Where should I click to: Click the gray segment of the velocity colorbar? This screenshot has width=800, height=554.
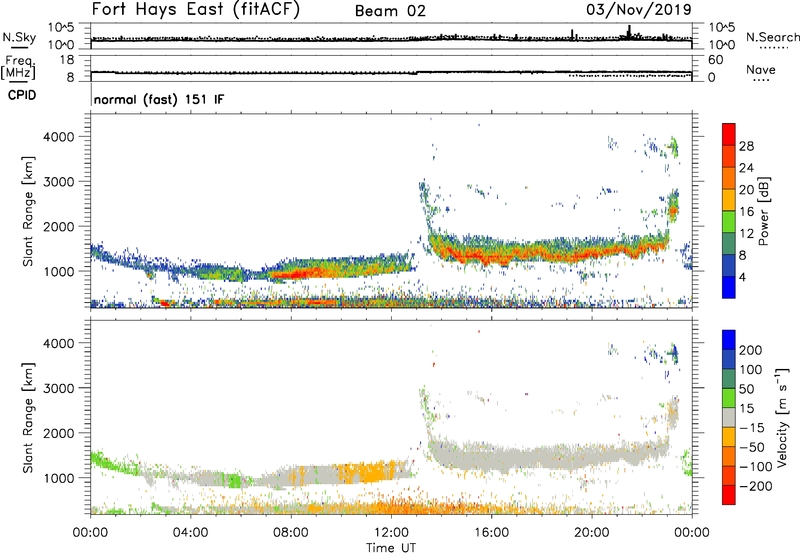pos(729,417)
